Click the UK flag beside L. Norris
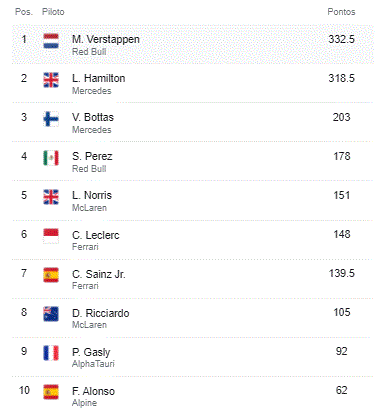The image size is (375, 413). pos(51,197)
